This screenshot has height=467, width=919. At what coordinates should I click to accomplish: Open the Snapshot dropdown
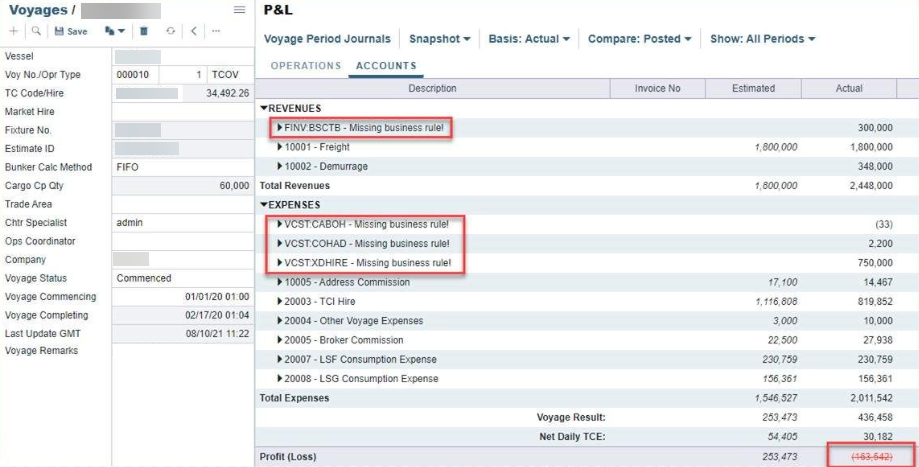point(439,39)
